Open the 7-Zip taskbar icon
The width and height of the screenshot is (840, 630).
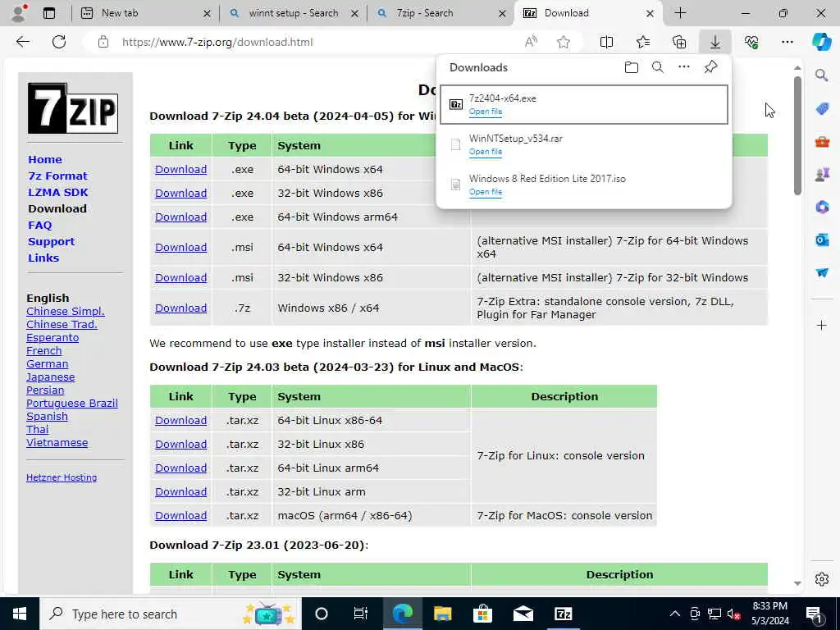563,614
